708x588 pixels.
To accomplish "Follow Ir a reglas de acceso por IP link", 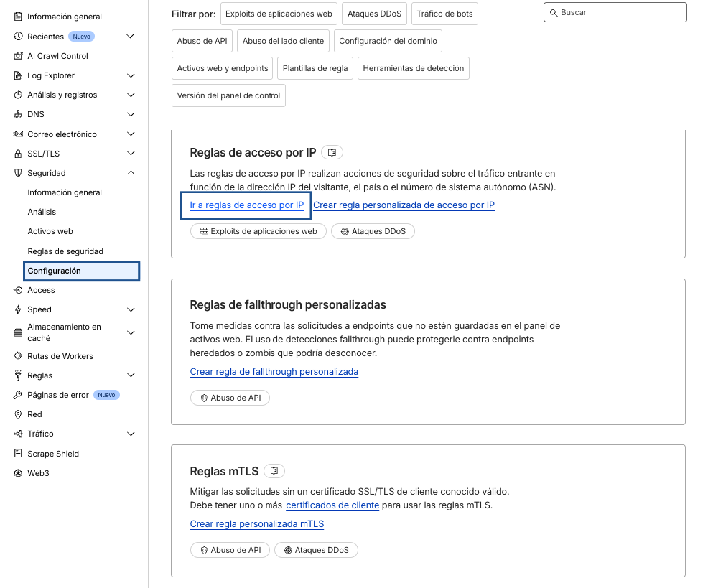I will pos(246,205).
